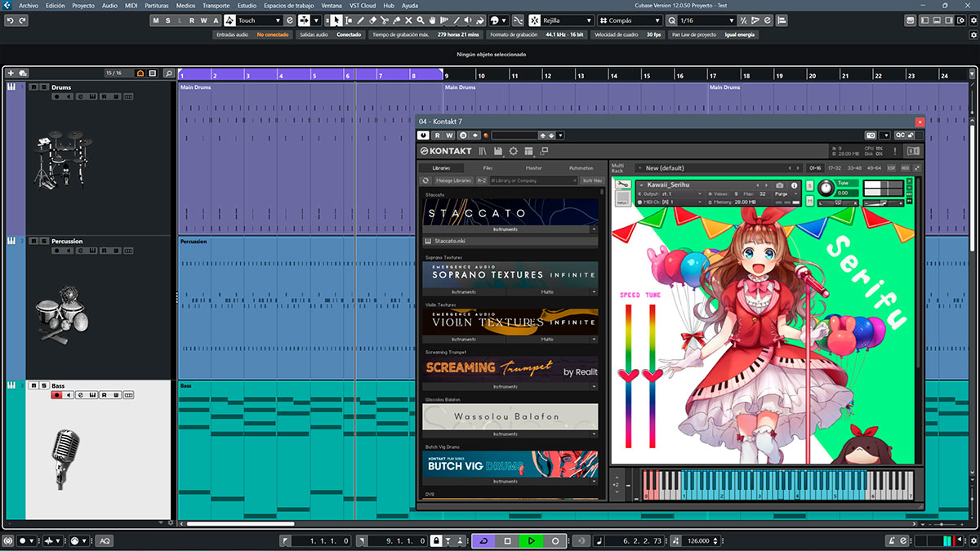Adjust the Tune knob in Kontakt
The height and width of the screenshot is (551, 980).
(826, 189)
